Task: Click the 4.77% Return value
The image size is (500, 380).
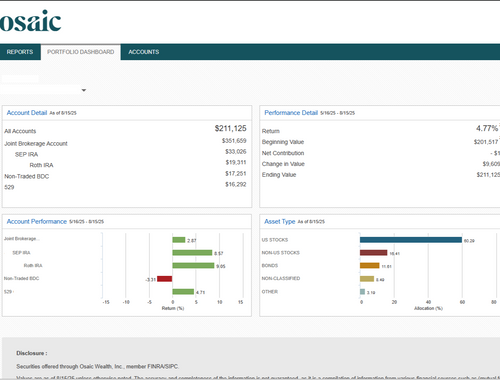Action: pos(487,128)
